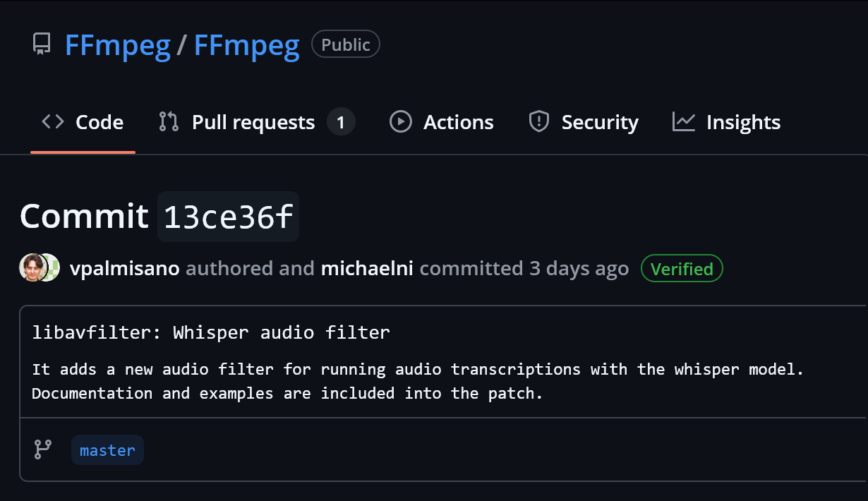The image size is (868, 501).
Task: Click the Actions play-circle icon
Action: [x=400, y=121]
